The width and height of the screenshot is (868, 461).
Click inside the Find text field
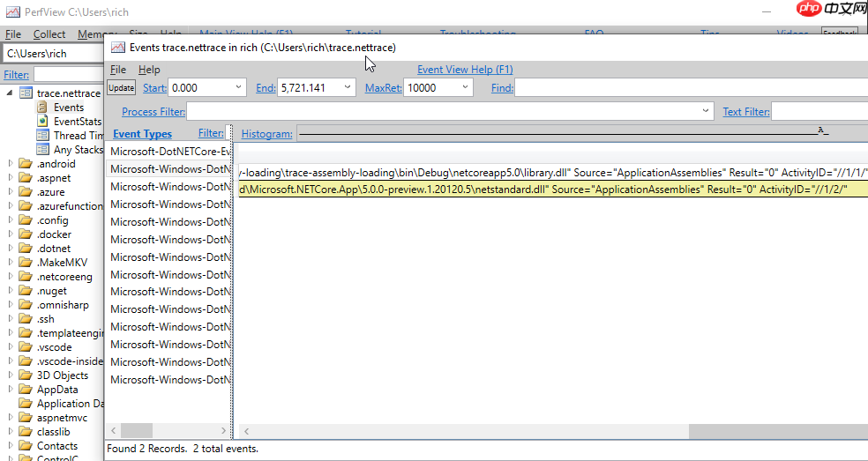(x=691, y=87)
